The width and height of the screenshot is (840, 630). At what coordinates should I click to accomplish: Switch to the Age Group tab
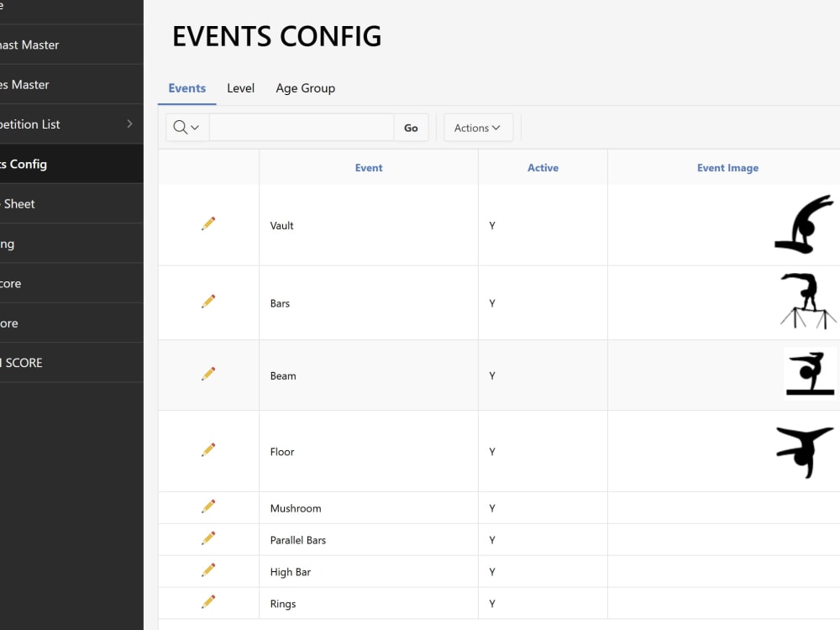coord(306,88)
